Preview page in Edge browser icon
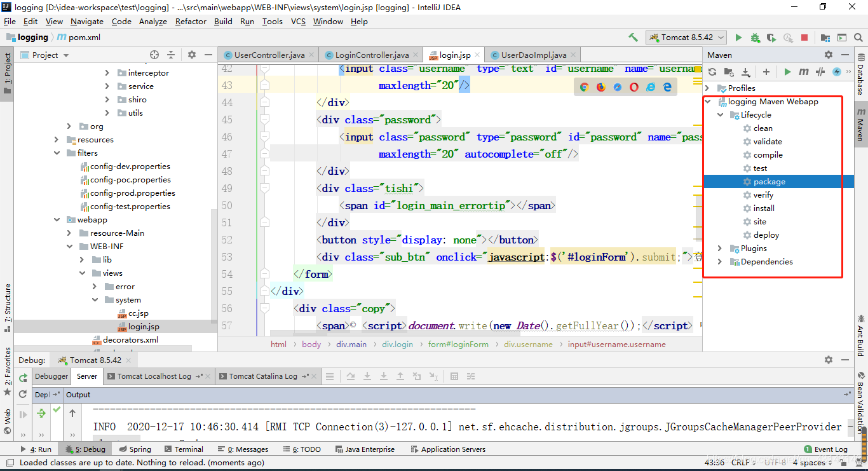 click(x=667, y=87)
